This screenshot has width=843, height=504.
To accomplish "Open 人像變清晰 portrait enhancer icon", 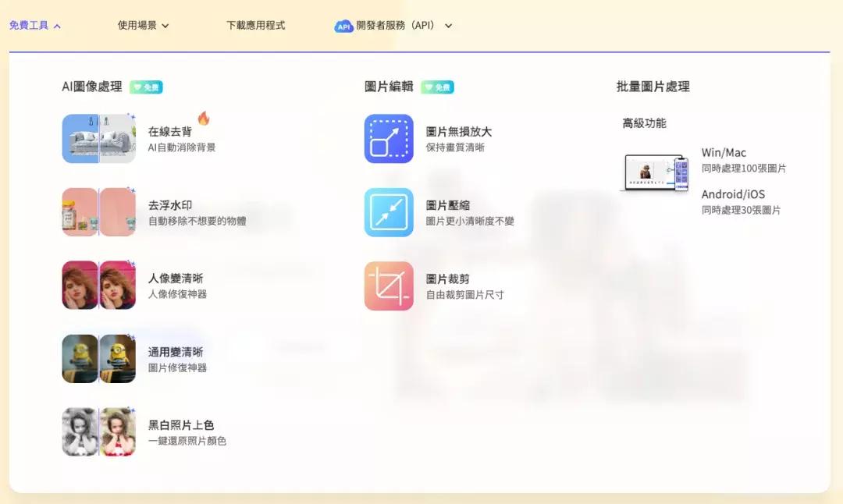I will tap(98, 286).
